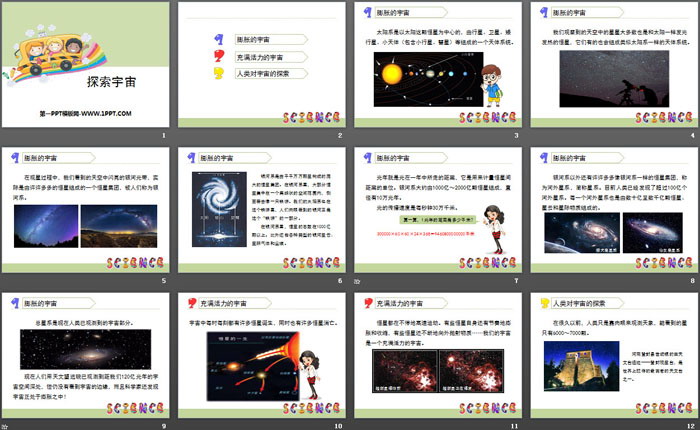Click 膨胀的宇宙 agenda item on slide 2
This screenshot has width=700, height=430.
[271, 40]
